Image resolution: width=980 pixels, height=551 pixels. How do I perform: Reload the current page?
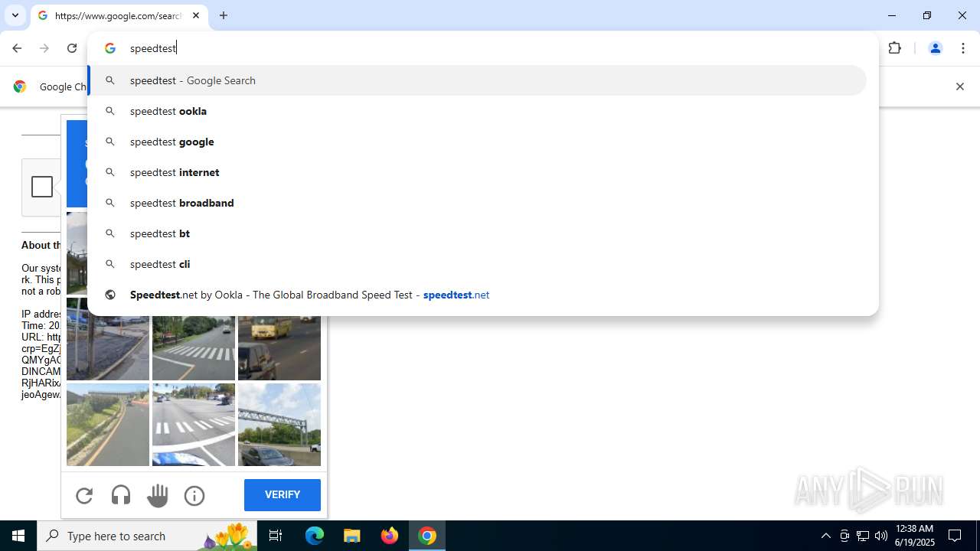coord(72,48)
